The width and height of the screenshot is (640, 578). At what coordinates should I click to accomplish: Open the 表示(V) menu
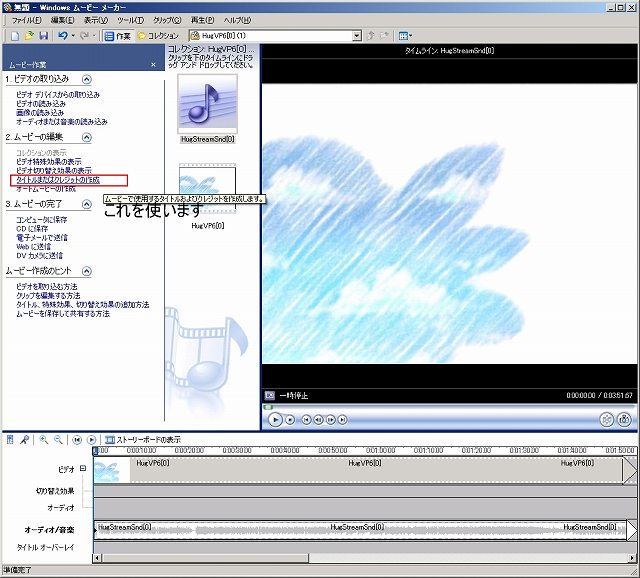tap(96, 20)
